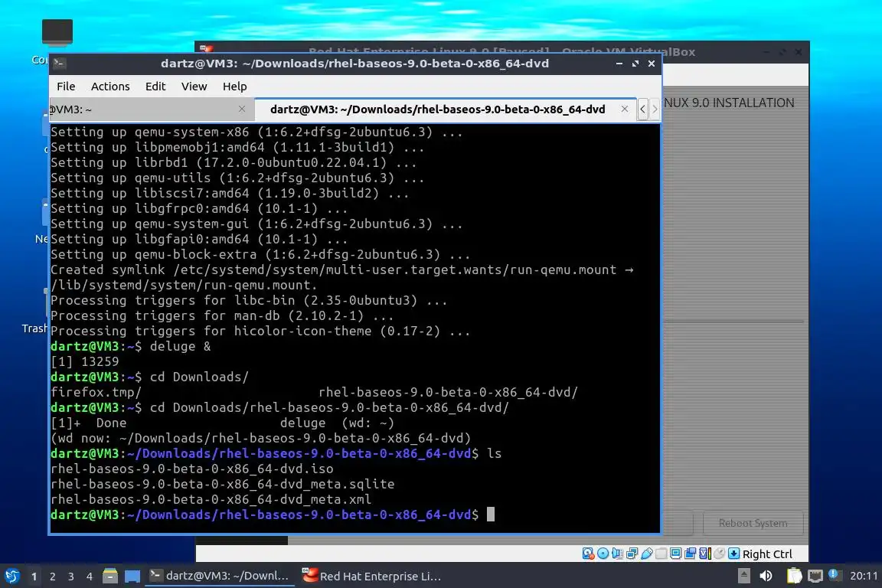Viewport: 882px width, 588px height.
Task: Click the '[1] 13259' job output
Action: click(85, 361)
